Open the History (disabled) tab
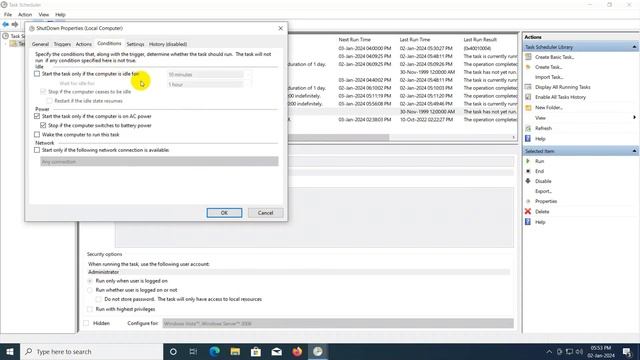This screenshot has height=360, width=640. click(168, 44)
